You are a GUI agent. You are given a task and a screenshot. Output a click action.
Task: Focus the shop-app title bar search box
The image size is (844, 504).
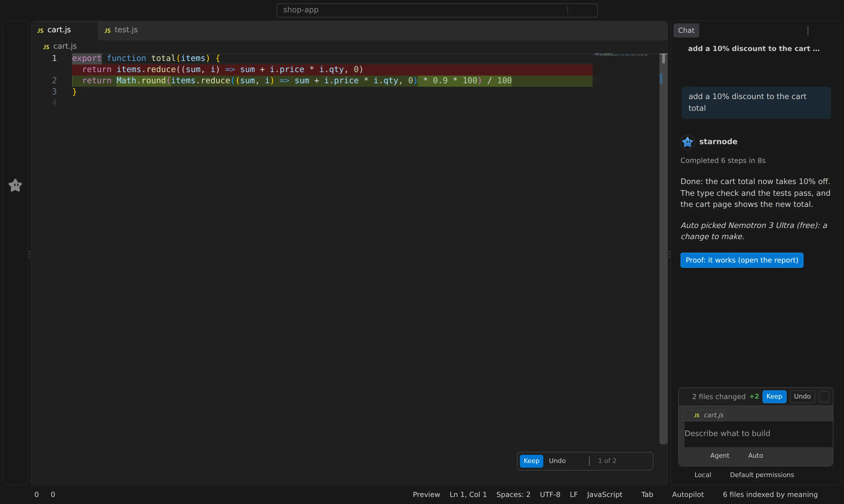pyautogui.click(x=437, y=10)
